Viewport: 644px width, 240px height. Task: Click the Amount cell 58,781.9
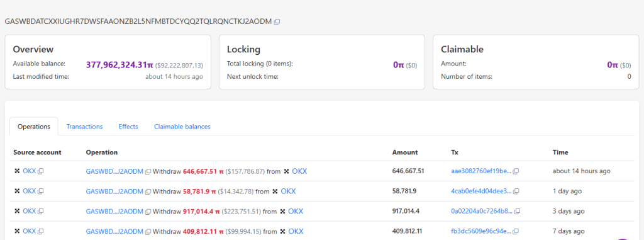[404, 191]
